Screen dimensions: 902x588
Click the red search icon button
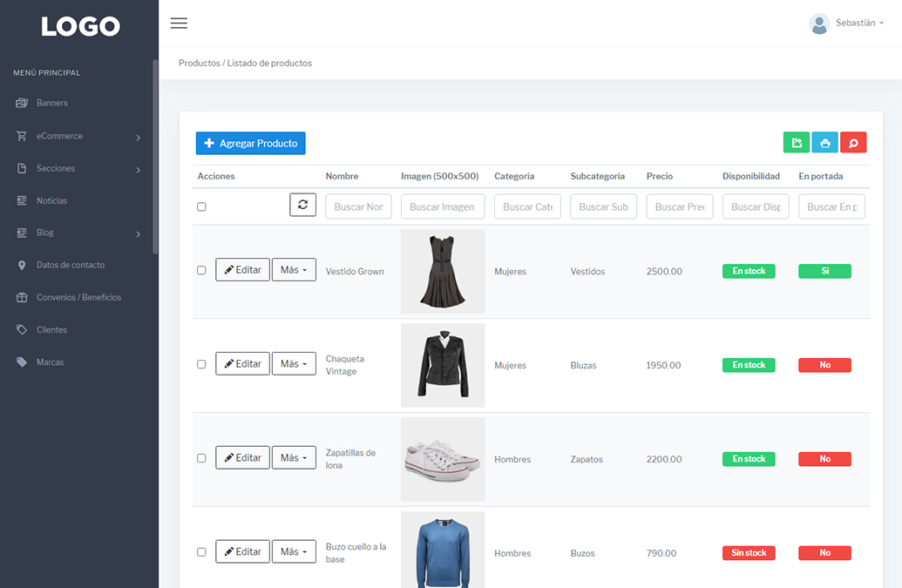click(853, 143)
